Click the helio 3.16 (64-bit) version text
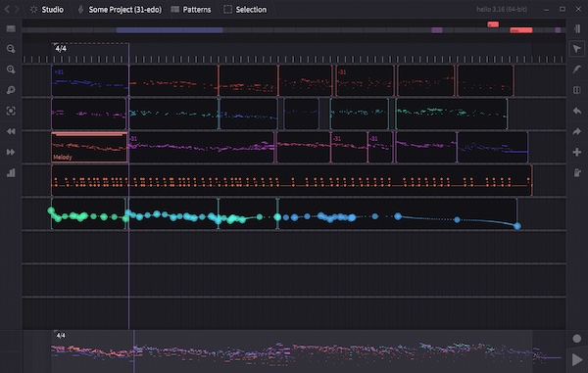Viewport: 588px width, 373px height. click(502, 10)
